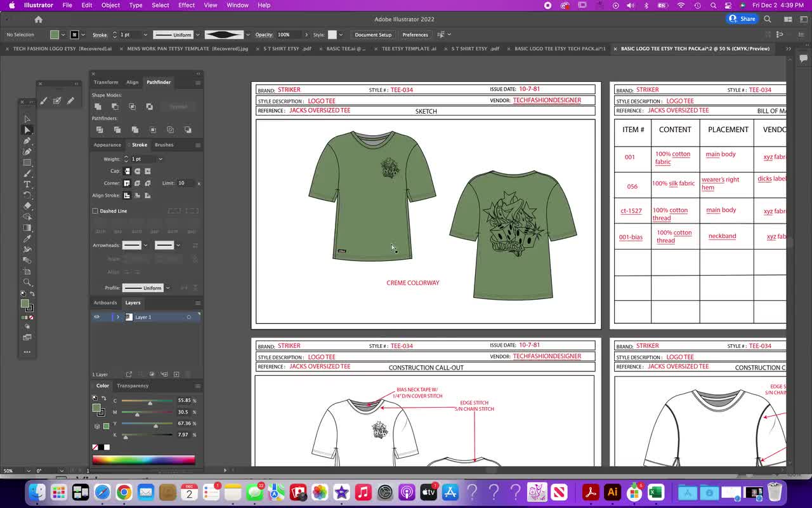
Task: Switch to the Brushes tab
Action: (x=164, y=145)
